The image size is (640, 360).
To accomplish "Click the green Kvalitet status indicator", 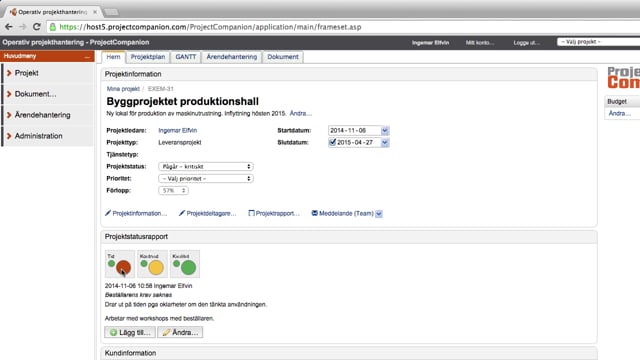I will (189, 267).
